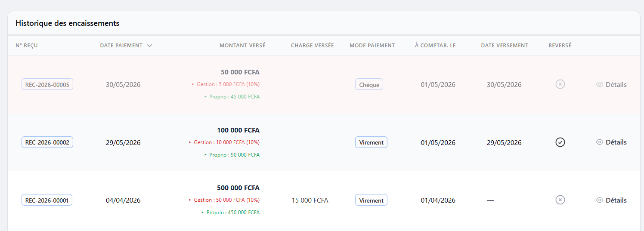This screenshot has height=231, width=644.
Task: Open receipt badge REC-2026-00001
Action: click(47, 200)
